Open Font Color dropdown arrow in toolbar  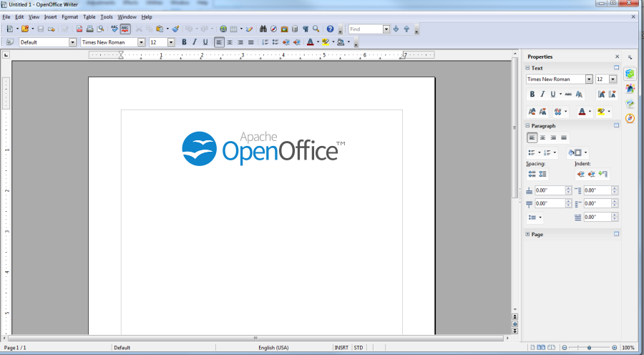318,42
